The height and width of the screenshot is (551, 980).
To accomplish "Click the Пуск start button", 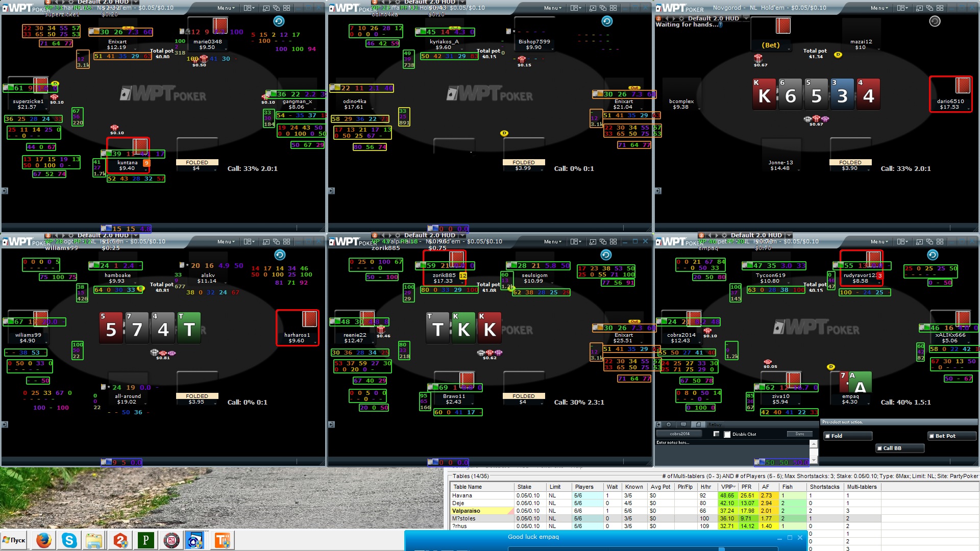I will tap(14, 540).
